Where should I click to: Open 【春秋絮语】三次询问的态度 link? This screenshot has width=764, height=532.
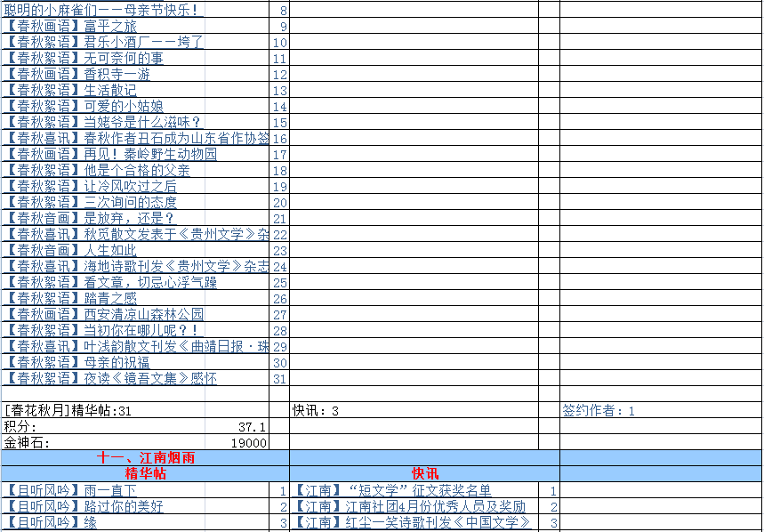pyautogui.click(x=92, y=202)
